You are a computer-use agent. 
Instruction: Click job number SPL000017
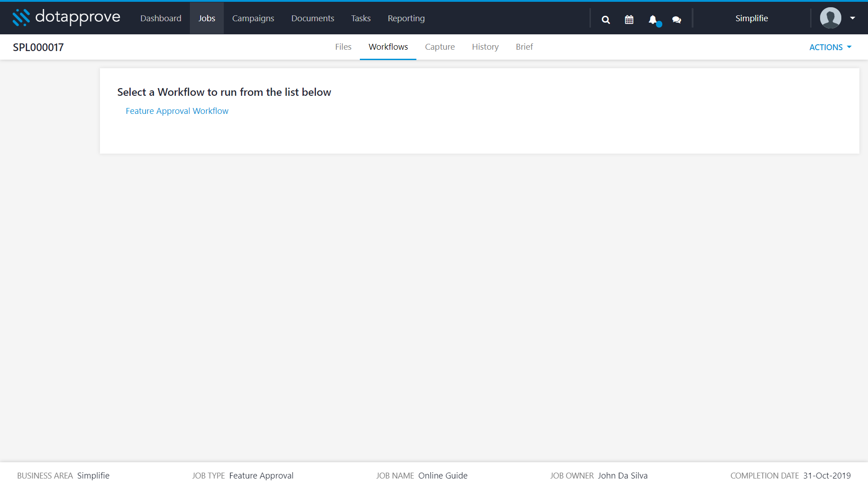(38, 47)
